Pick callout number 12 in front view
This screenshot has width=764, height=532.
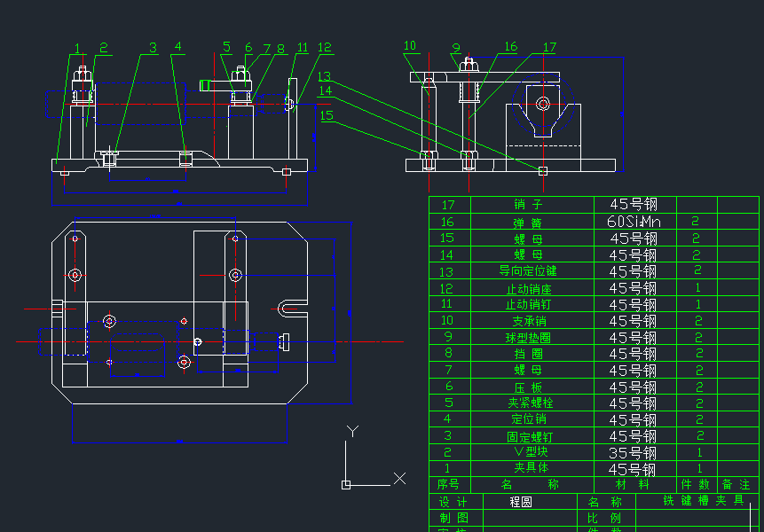(325, 48)
